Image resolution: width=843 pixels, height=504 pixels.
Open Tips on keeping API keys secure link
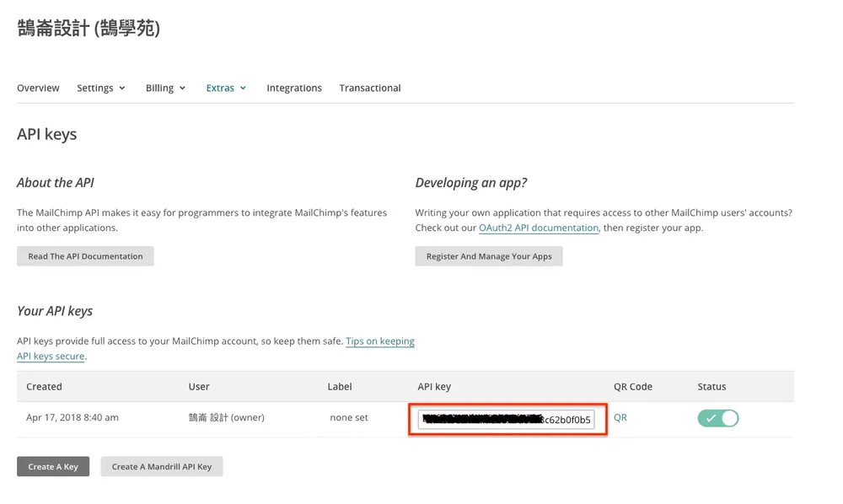point(379,341)
